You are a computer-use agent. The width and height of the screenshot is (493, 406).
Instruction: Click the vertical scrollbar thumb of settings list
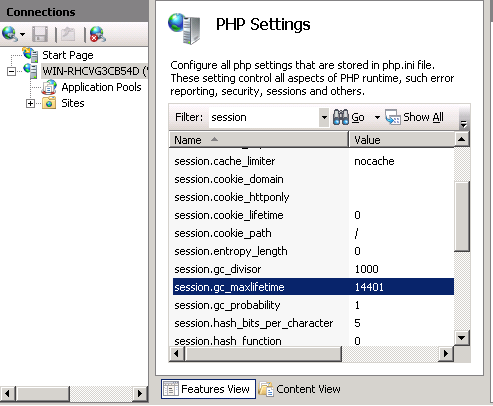click(x=462, y=216)
